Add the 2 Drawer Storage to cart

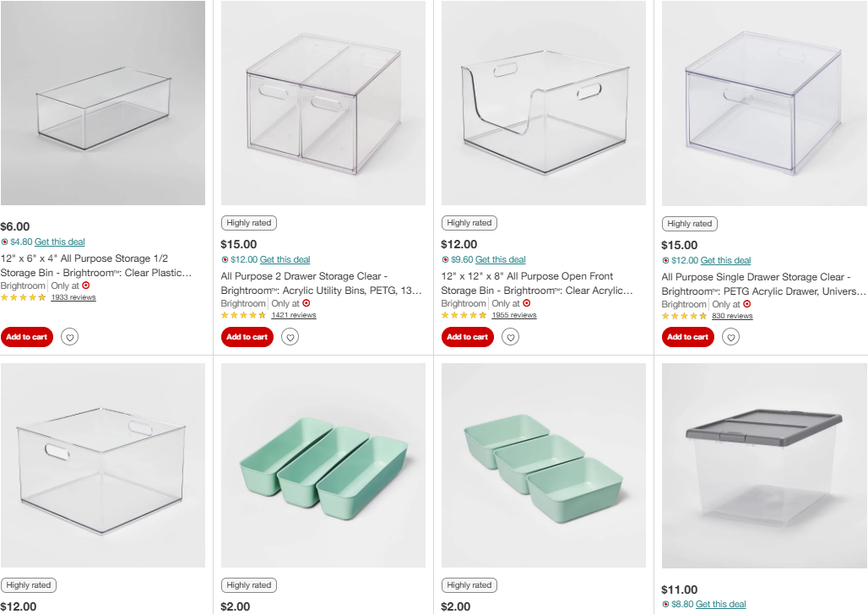tap(247, 337)
